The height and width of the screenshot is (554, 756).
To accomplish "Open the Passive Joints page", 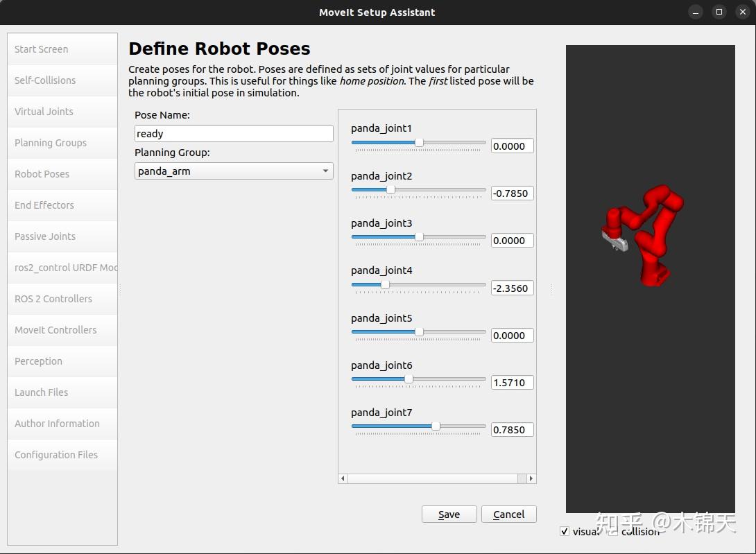I will tap(43, 236).
